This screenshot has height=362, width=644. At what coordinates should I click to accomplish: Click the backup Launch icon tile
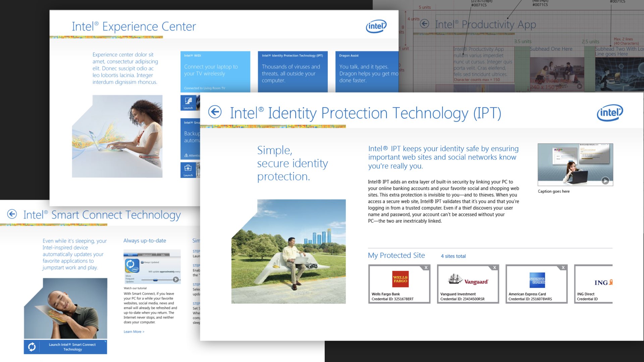point(188,170)
